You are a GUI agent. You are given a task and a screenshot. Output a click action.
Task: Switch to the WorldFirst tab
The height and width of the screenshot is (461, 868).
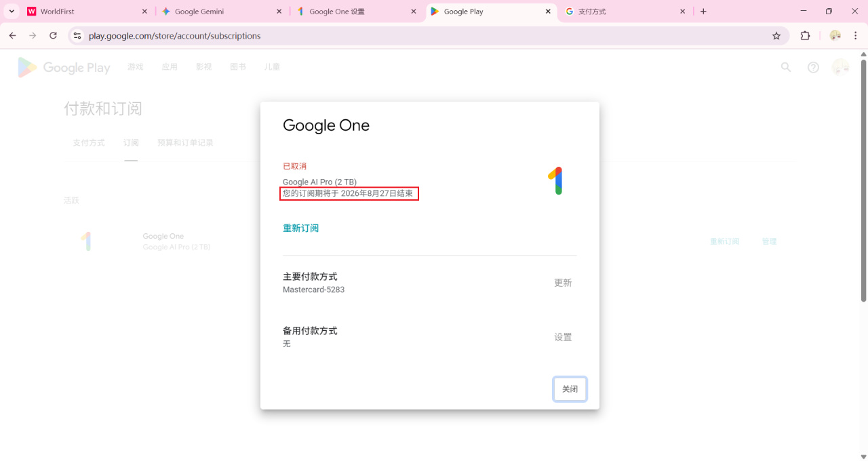pos(87,12)
